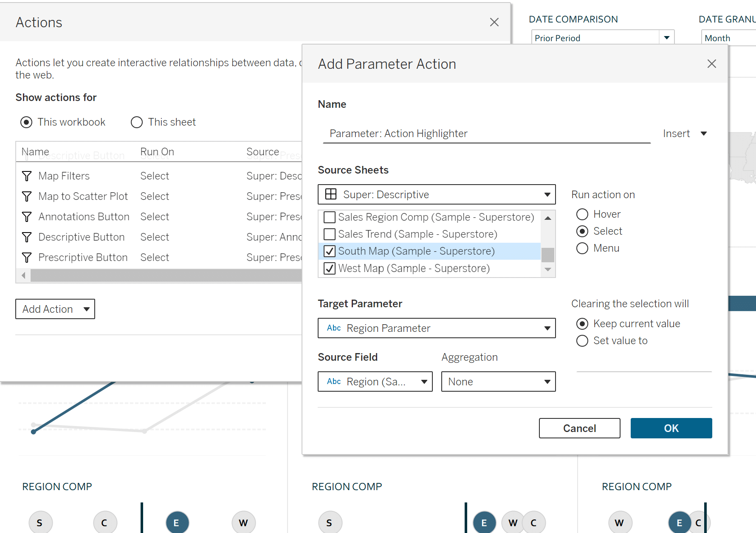Close the Actions dialog
756x533 pixels.
(x=494, y=22)
